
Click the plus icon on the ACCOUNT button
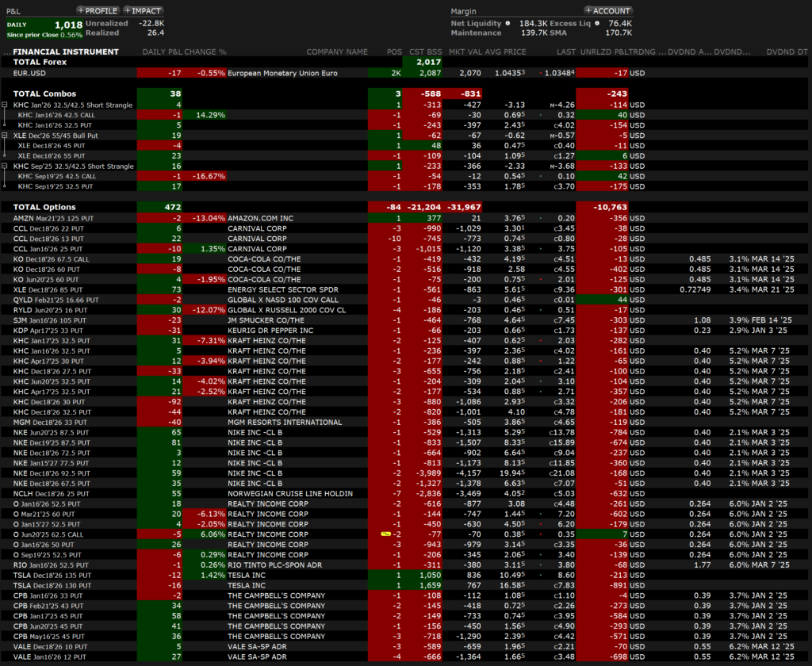click(589, 11)
